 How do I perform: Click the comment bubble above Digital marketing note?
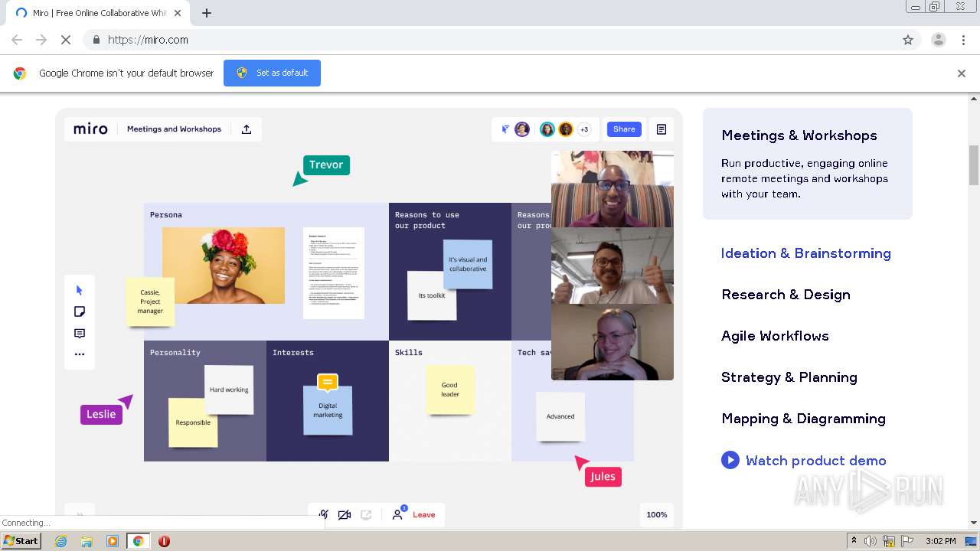coord(328,382)
